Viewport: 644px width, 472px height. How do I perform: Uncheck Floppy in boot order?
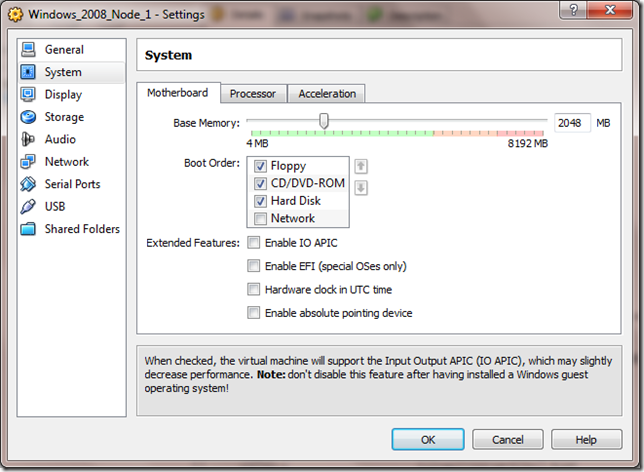pyautogui.click(x=260, y=166)
